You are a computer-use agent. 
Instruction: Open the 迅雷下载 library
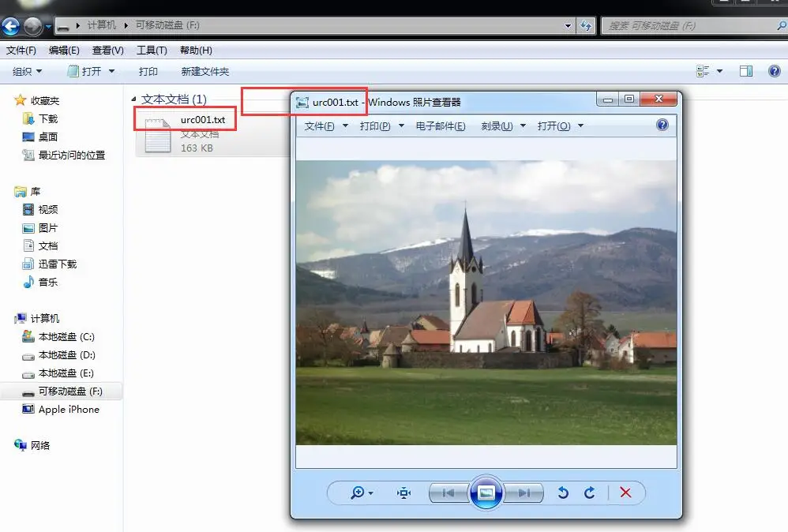(49, 264)
